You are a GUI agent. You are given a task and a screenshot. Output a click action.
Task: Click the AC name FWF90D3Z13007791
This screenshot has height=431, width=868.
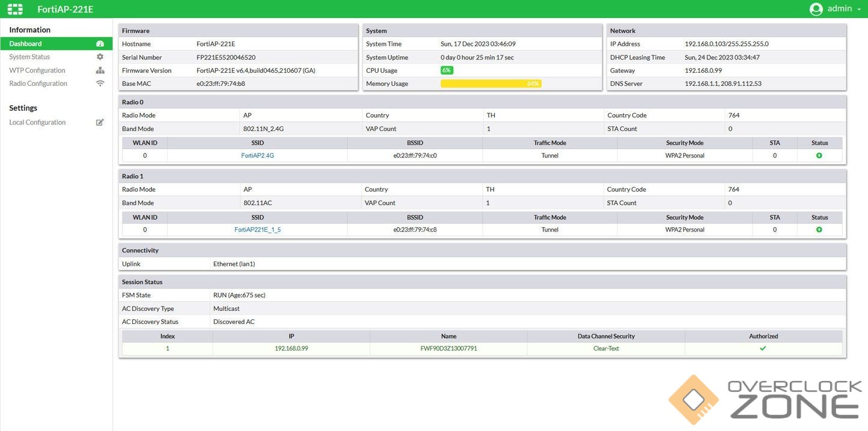point(448,349)
